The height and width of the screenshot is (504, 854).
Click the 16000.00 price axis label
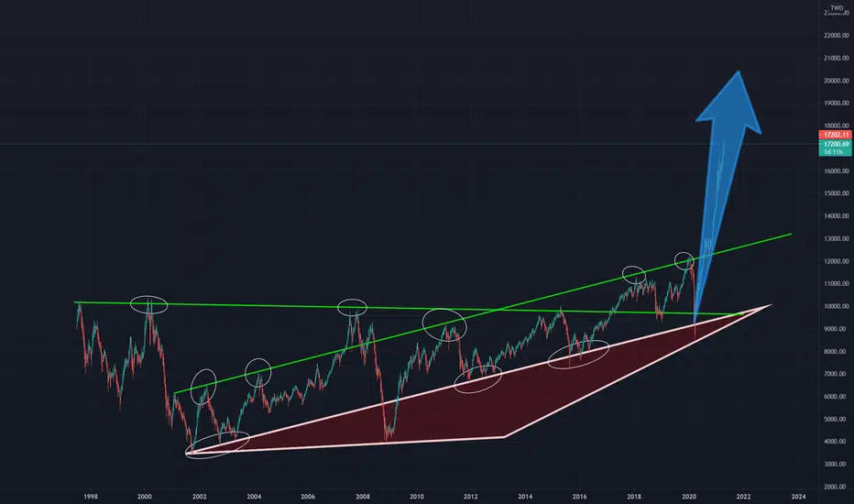click(836, 171)
